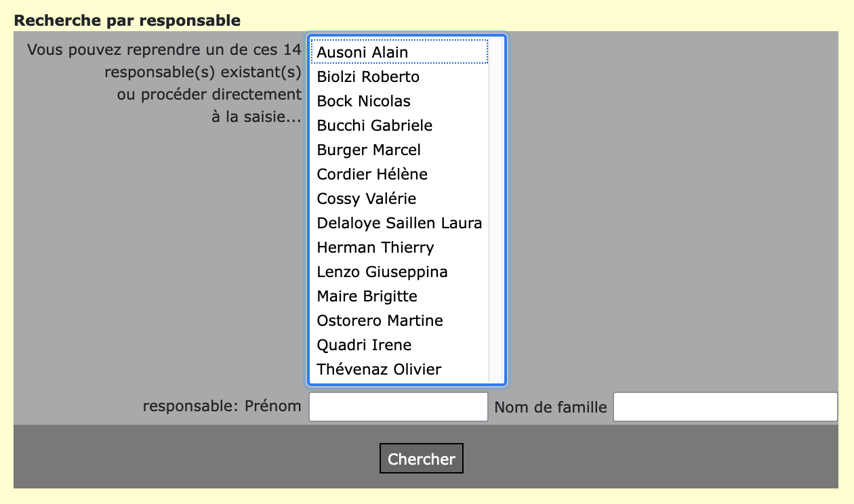Select Burger Marcel in the listbox
The image size is (854, 504).
tap(369, 150)
